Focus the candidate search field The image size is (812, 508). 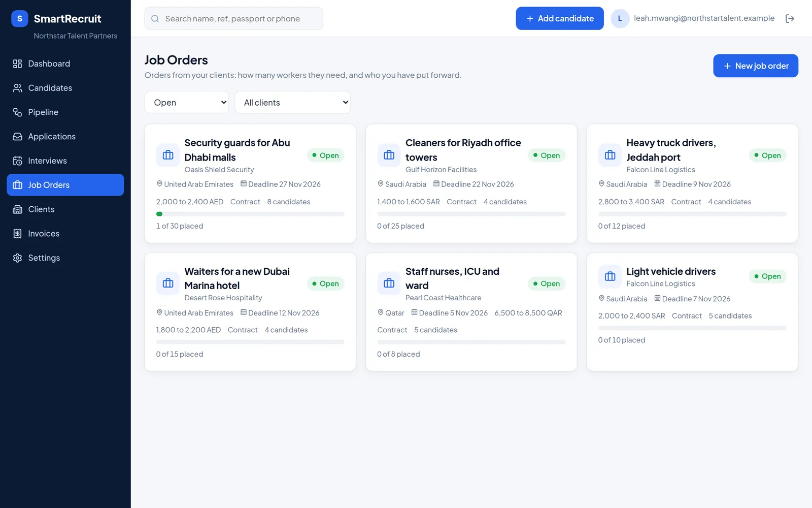click(233, 19)
